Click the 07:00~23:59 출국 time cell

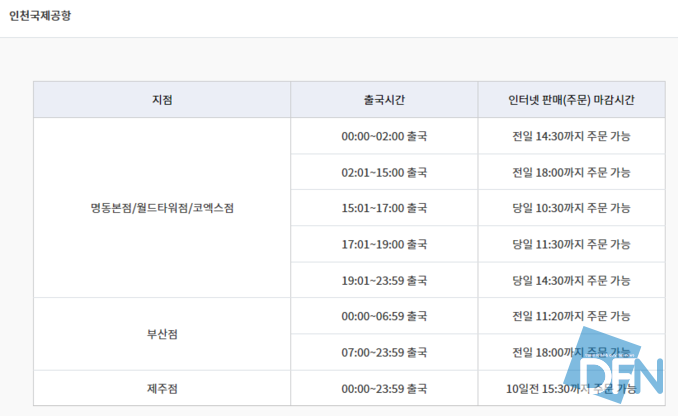point(384,352)
